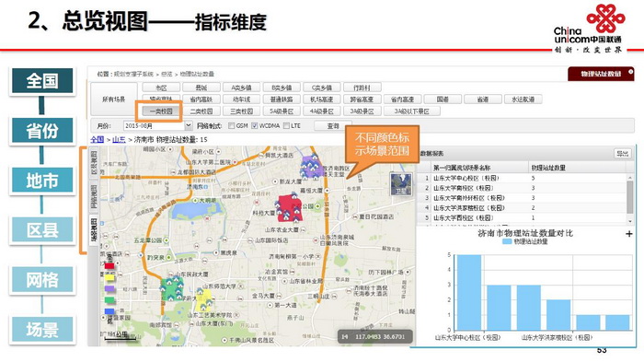
Task: Follow the 山东 breadcrumb link
Action: pos(119,139)
